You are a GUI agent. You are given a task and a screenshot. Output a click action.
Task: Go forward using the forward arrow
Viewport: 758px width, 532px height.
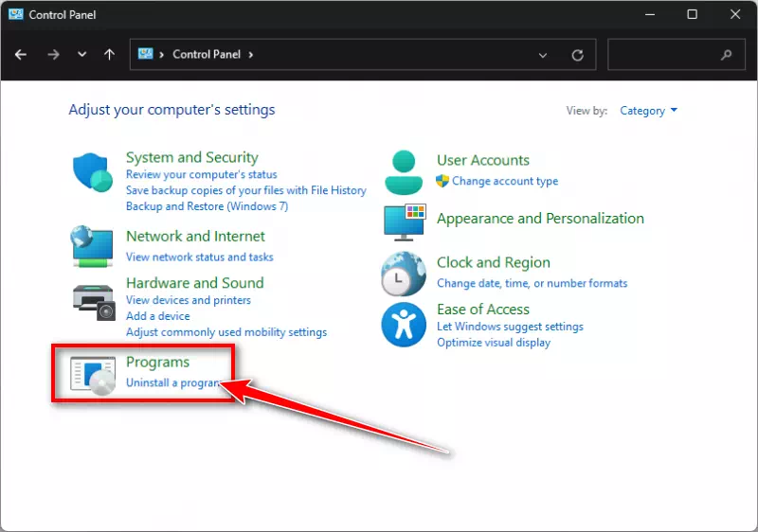53,55
